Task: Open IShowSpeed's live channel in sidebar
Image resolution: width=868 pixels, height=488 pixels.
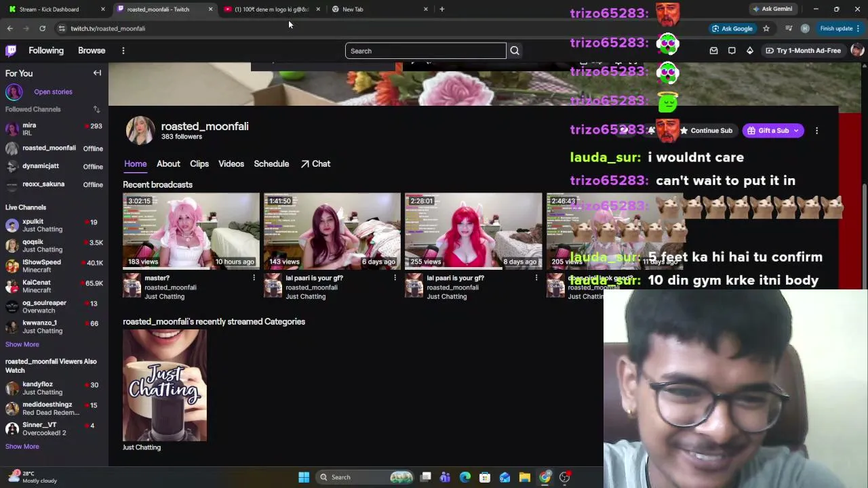Action: coord(54,266)
